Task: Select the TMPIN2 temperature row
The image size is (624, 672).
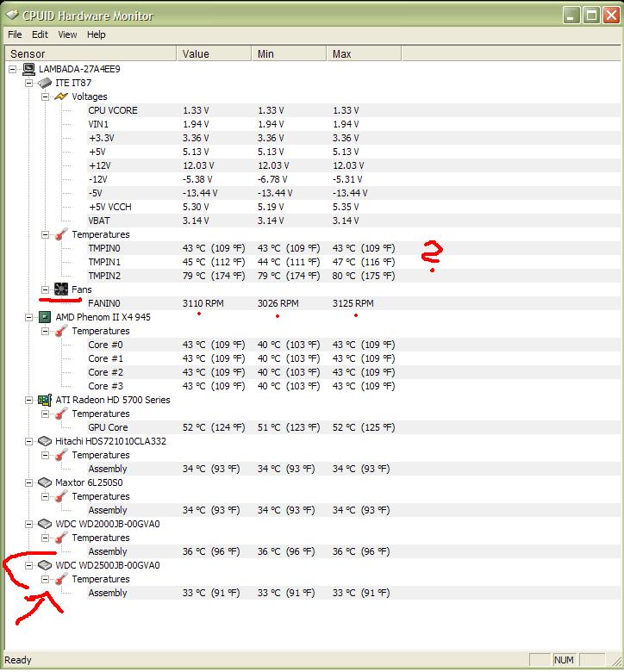Action: coord(353,276)
